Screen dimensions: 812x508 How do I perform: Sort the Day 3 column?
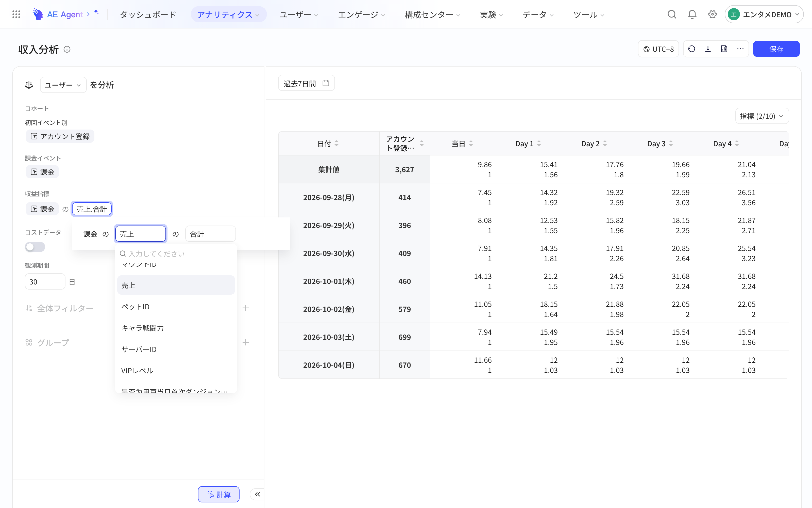pyautogui.click(x=671, y=144)
